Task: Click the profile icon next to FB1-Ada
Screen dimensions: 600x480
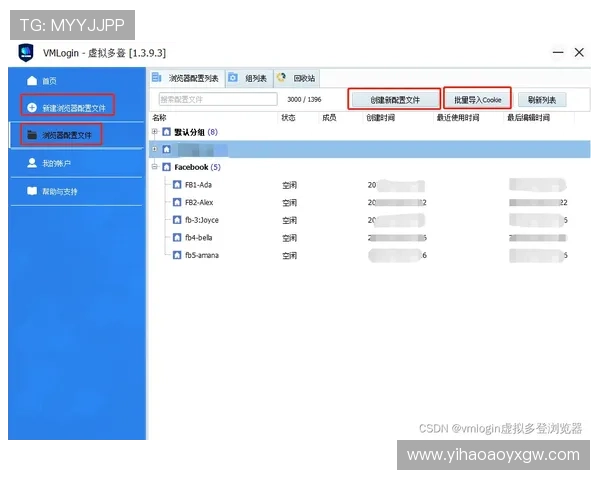Action: pos(176,185)
